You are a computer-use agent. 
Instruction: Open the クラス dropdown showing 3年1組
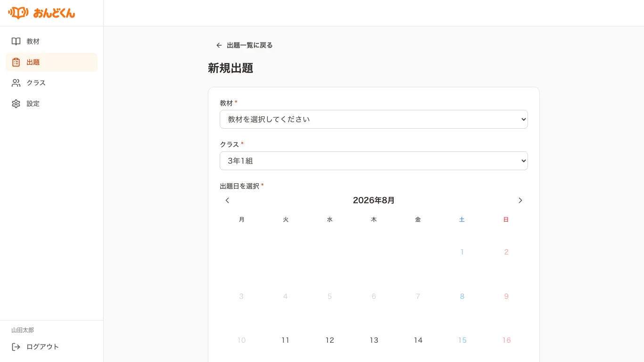(x=374, y=161)
